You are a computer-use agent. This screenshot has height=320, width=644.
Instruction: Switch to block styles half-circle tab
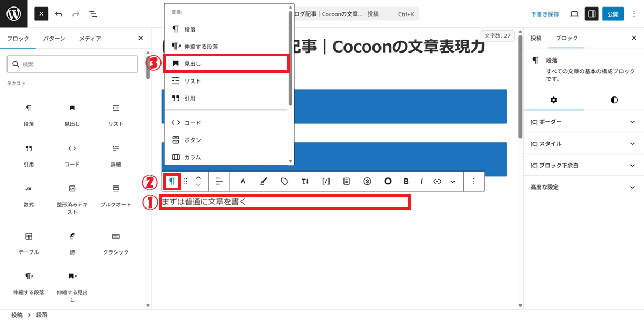[x=614, y=100]
